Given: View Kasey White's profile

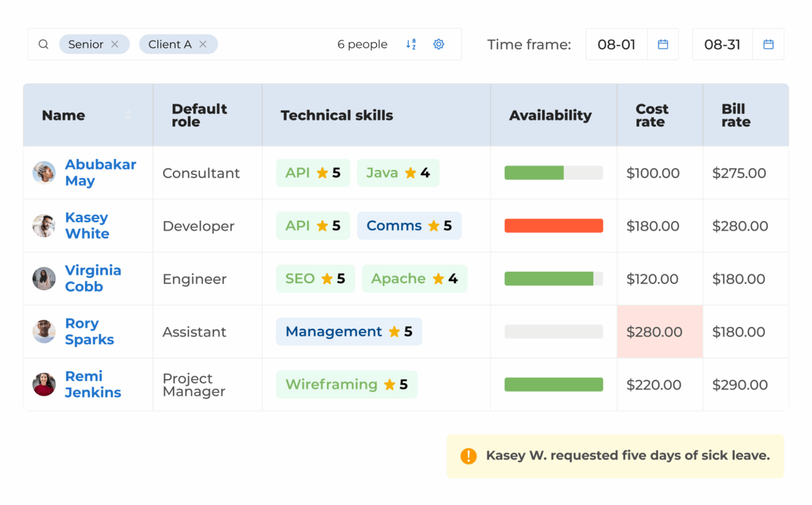Looking at the screenshot, I should 86,226.
